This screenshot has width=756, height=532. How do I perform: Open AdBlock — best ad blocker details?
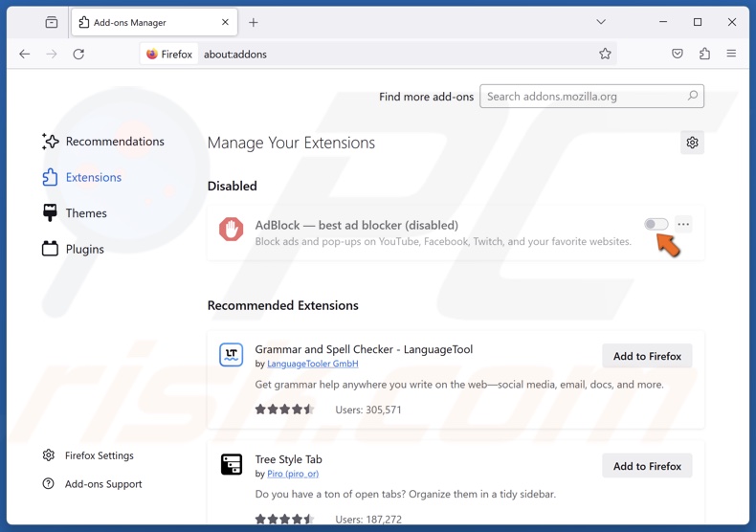357,225
